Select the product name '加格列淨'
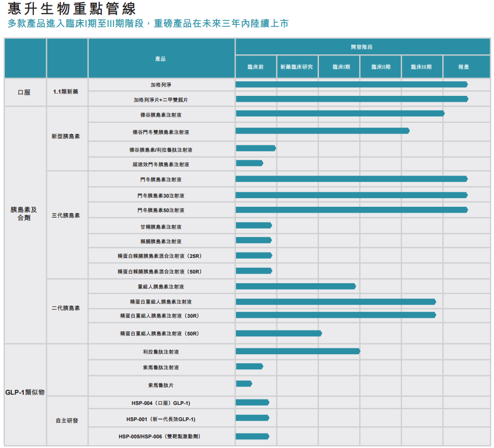This screenshot has height=448, width=494. [161, 85]
